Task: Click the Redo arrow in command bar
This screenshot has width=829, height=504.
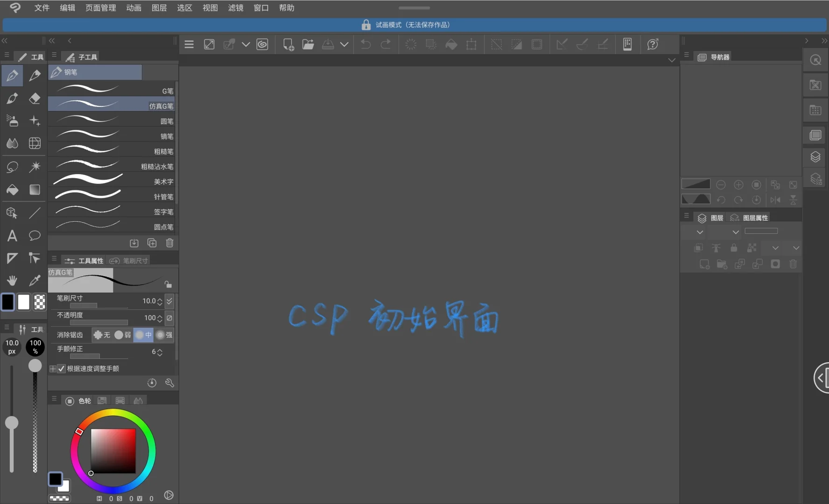Action: point(386,44)
